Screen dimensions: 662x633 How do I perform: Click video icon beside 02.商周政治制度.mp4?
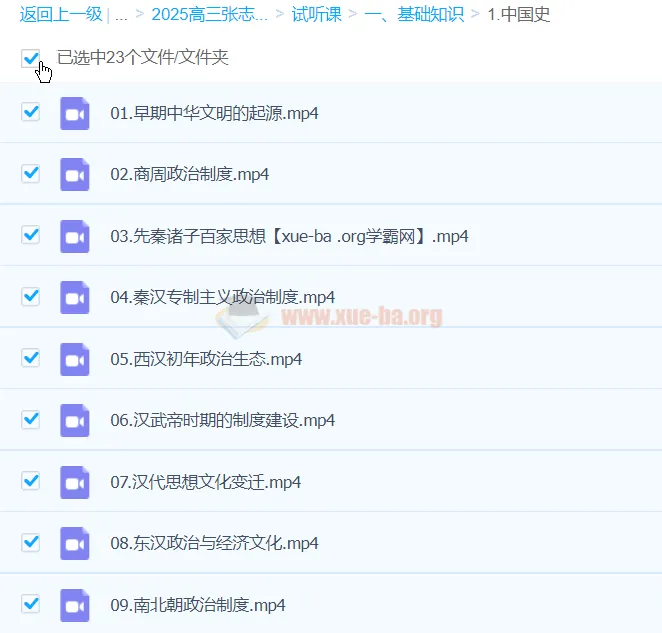[x=75, y=174]
